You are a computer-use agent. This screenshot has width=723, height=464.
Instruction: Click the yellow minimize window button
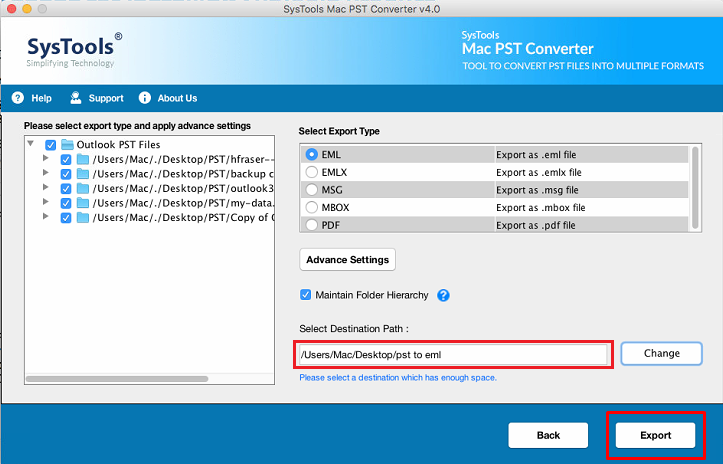pos(27,9)
